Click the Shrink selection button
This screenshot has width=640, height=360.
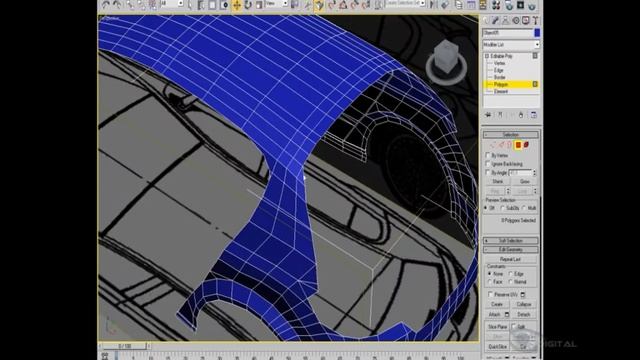498,181
